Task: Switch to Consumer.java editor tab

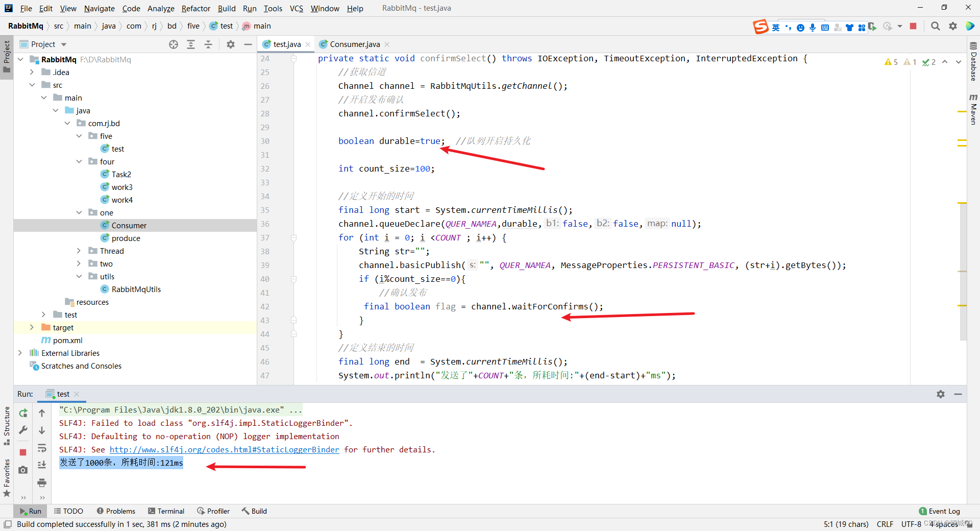Action: [355, 44]
